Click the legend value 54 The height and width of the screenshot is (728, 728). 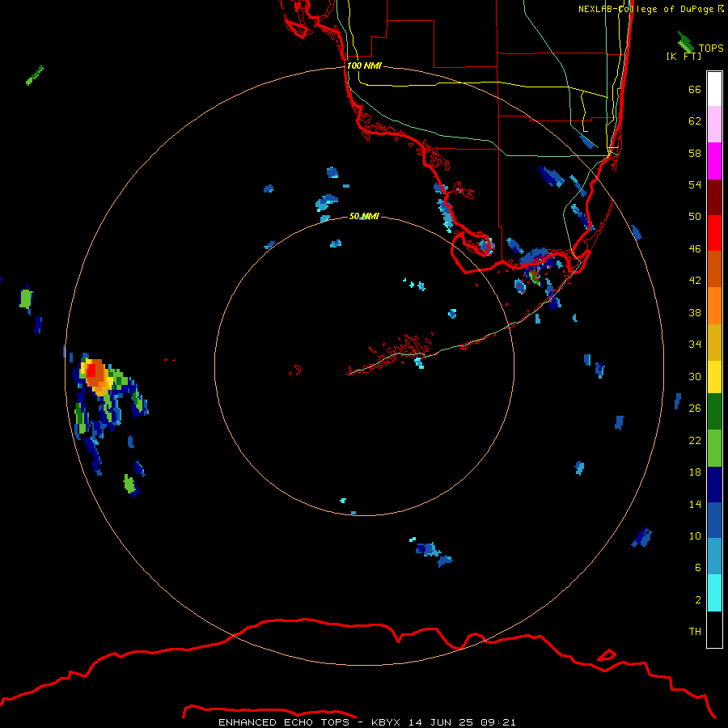695,184
